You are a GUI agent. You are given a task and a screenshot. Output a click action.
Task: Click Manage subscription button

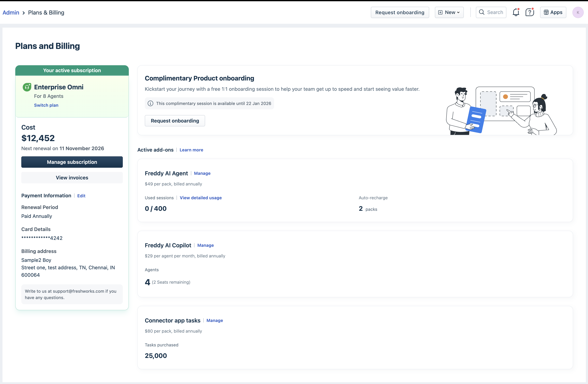72,162
